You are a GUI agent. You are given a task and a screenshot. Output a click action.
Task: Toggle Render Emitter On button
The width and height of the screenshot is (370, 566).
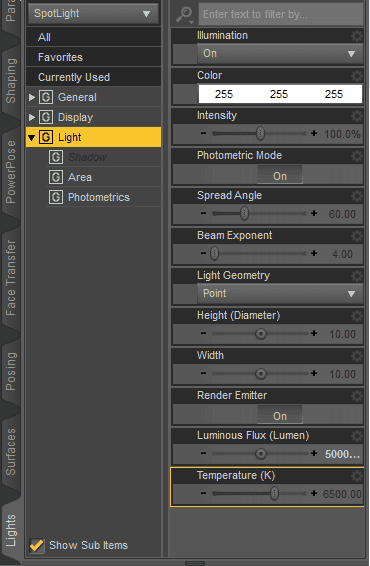pos(280,415)
